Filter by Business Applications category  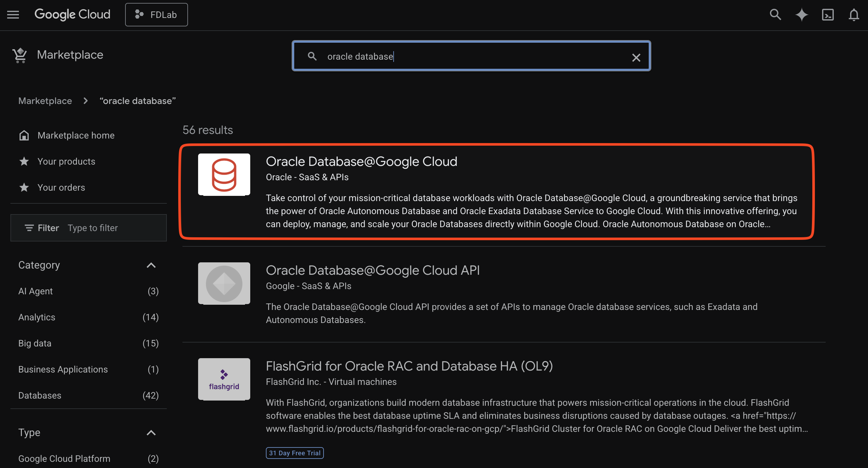[x=88, y=369]
